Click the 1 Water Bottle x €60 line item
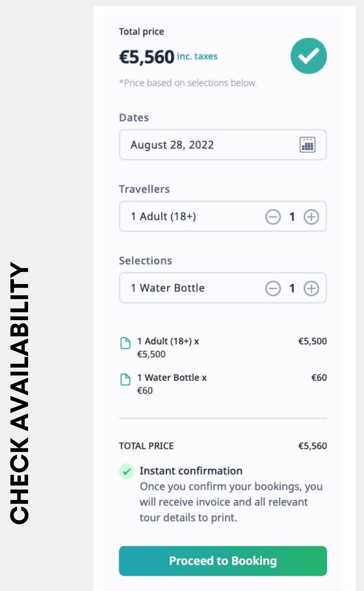This screenshot has height=591, width=364. [x=223, y=384]
